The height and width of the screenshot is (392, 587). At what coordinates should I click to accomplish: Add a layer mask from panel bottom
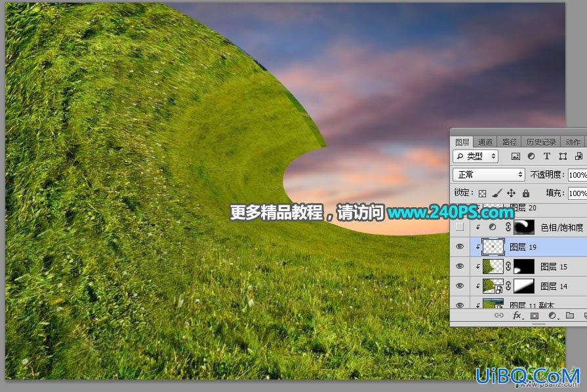[535, 316]
